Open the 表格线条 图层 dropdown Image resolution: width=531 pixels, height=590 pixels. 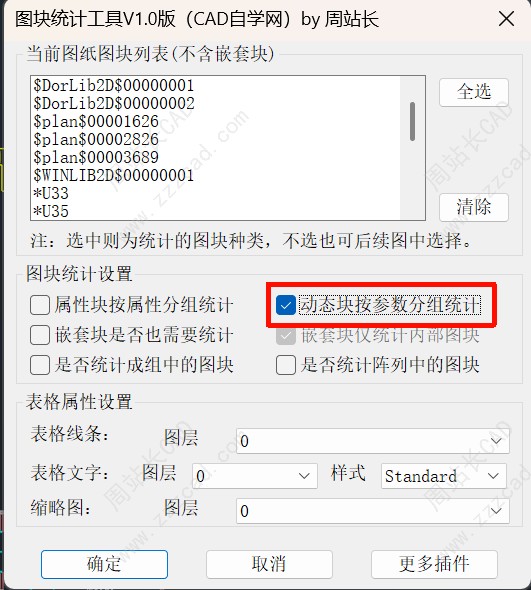coord(373,441)
